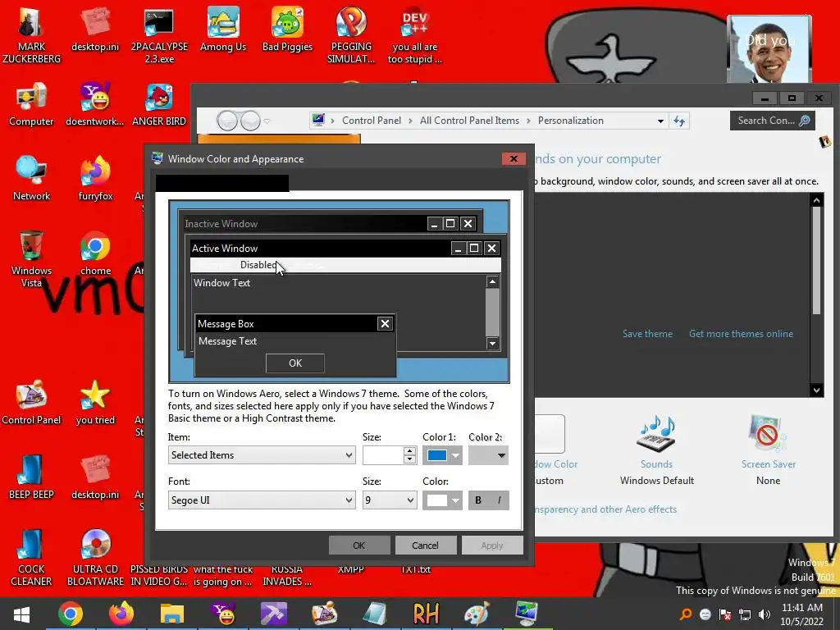The width and height of the screenshot is (840, 630).
Task: Select the Among Us desktop shortcut
Action: 223,30
